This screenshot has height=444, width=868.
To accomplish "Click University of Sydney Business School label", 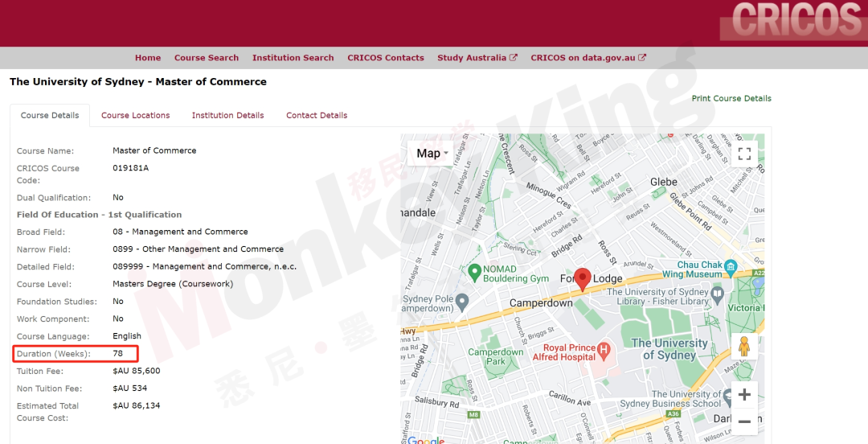I will (671, 399).
